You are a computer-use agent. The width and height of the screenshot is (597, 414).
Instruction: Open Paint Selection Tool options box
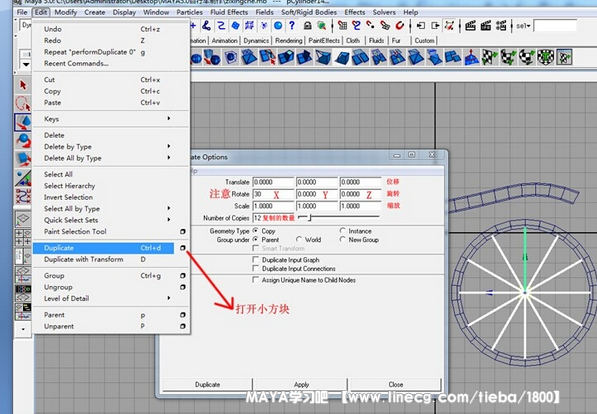(183, 232)
